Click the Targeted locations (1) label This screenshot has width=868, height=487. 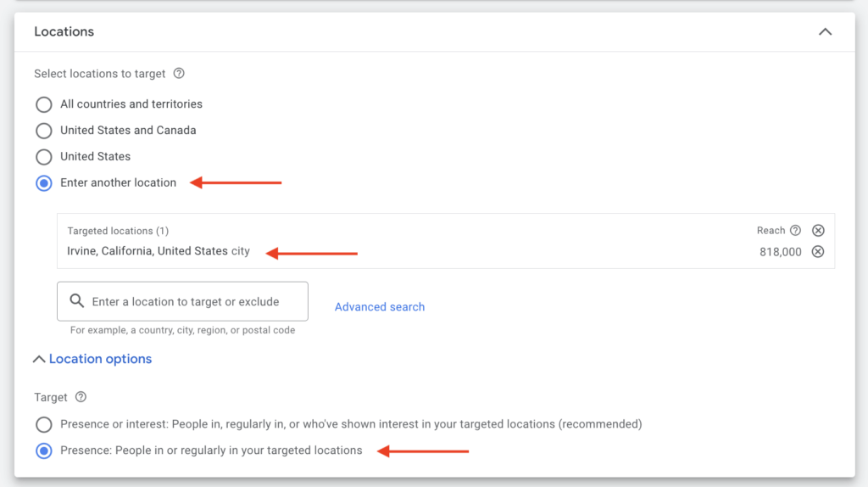[118, 231]
